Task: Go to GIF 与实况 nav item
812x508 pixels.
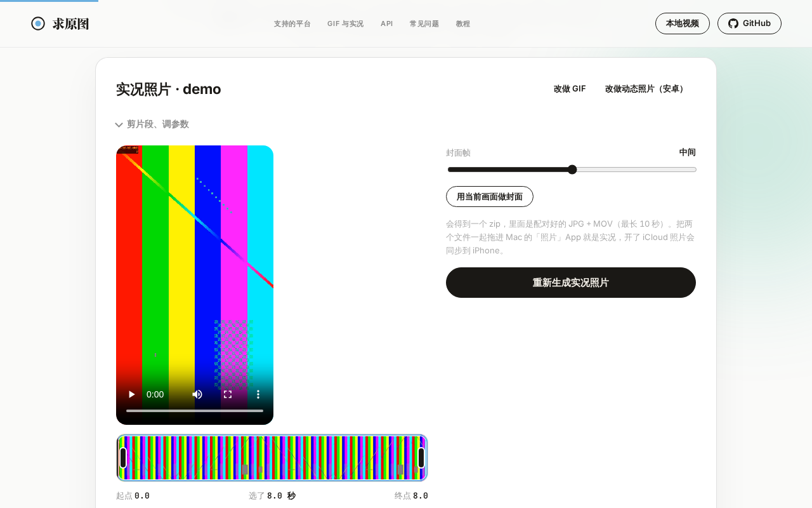Action: click(345, 23)
